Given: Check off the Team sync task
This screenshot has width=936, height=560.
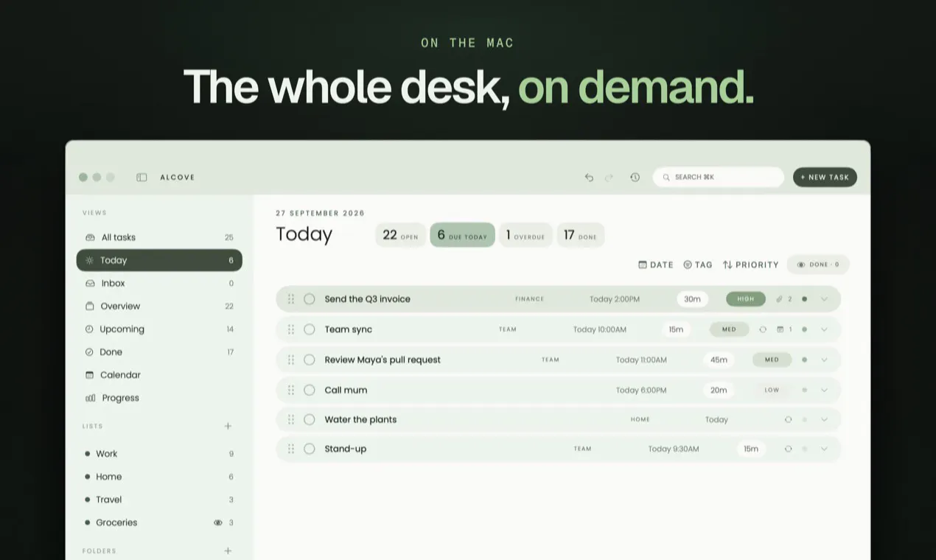Looking at the screenshot, I should tap(310, 329).
